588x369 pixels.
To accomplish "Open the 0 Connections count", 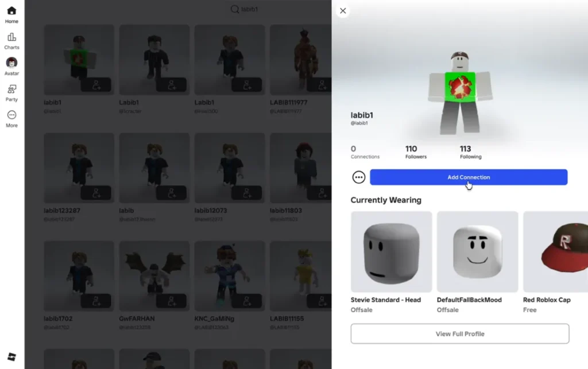I will coord(365,152).
